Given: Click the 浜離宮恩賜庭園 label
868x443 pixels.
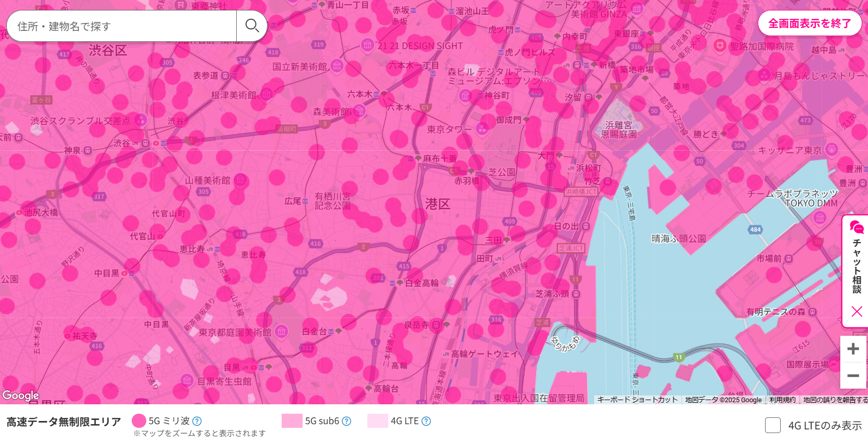Looking at the screenshot, I should click(619, 130).
